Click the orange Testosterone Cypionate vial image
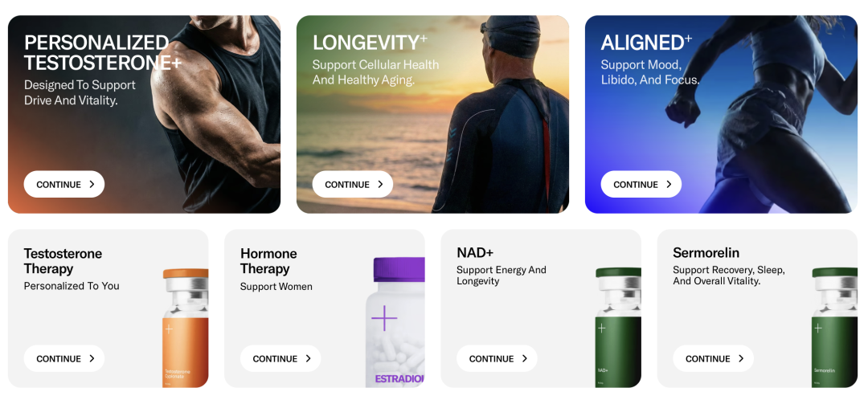Viewport: 868px width, 396px height. [186, 328]
